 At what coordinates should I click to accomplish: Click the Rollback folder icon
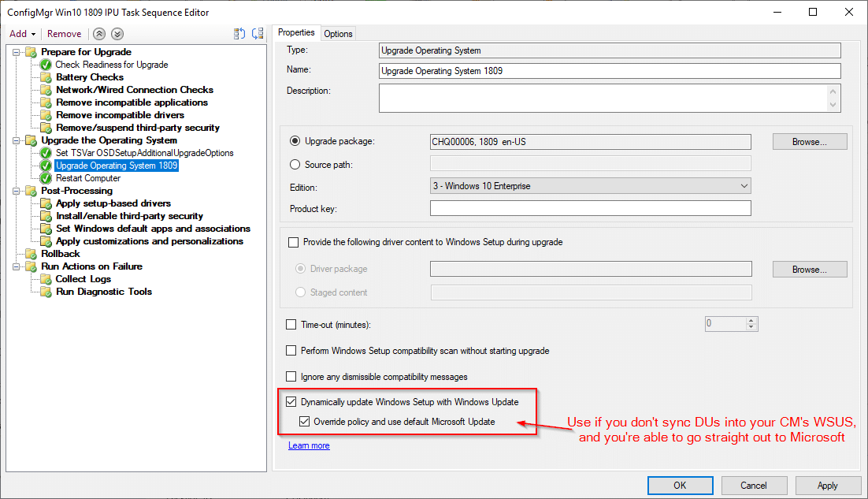coord(31,254)
